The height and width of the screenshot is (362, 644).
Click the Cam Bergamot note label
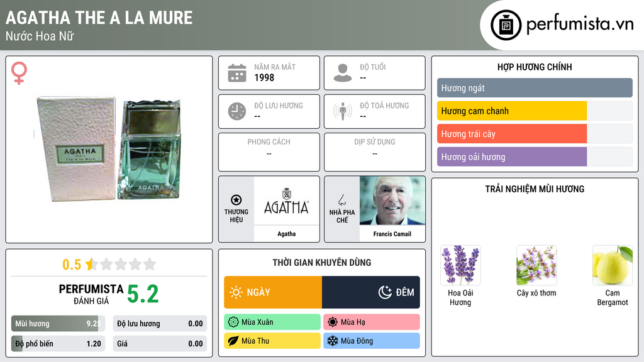point(613,297)
